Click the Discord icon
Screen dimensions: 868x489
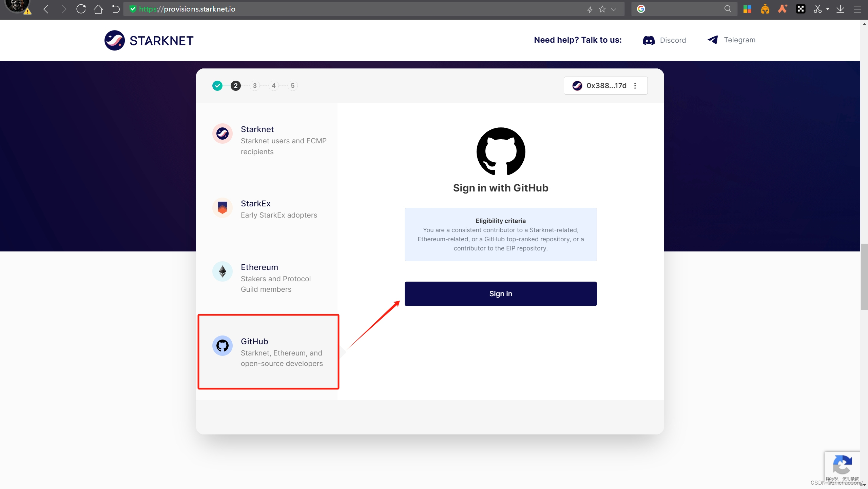[x=649, y=40]
